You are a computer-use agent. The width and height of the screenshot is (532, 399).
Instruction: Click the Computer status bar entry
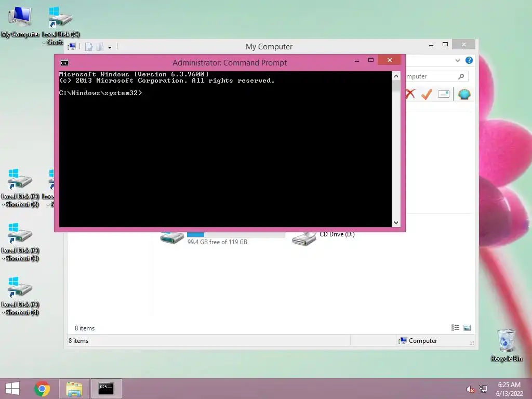click(x=418, y=341)
